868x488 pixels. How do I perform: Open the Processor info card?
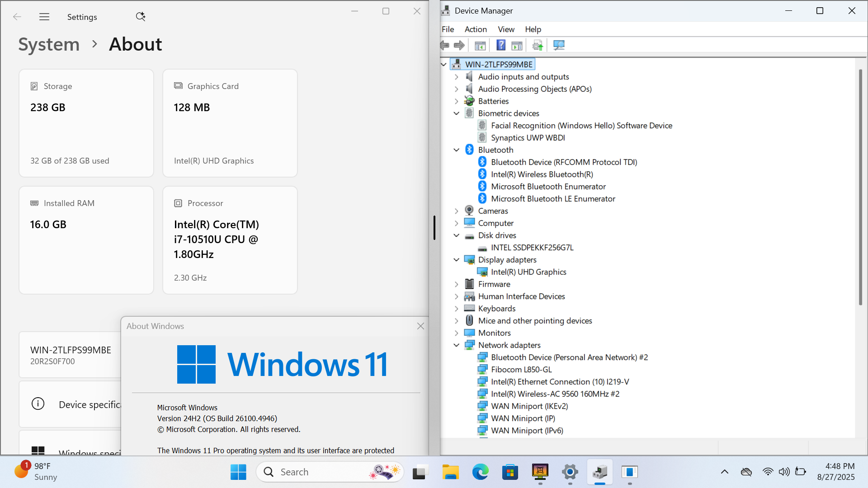pos(230,240)
